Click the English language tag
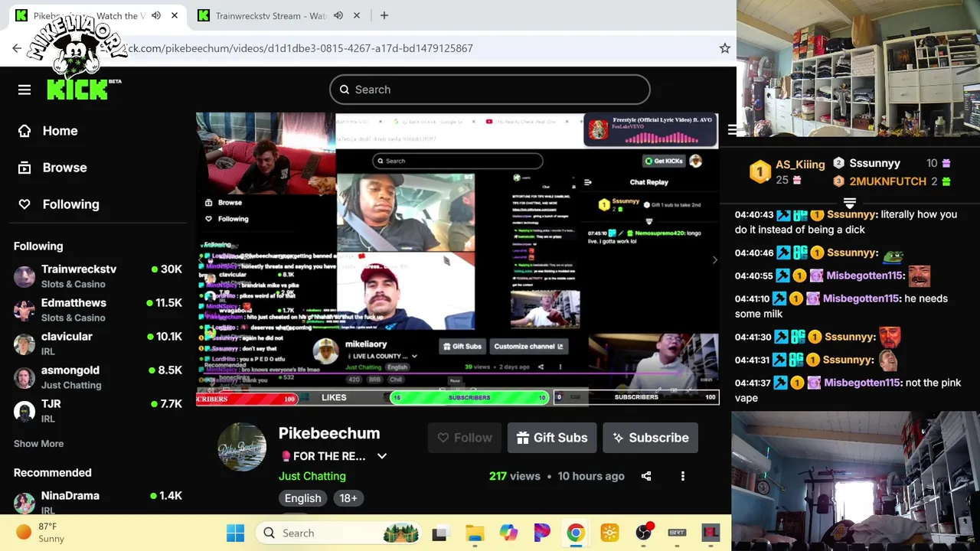The image size is (980, 551). coord(303,498)
